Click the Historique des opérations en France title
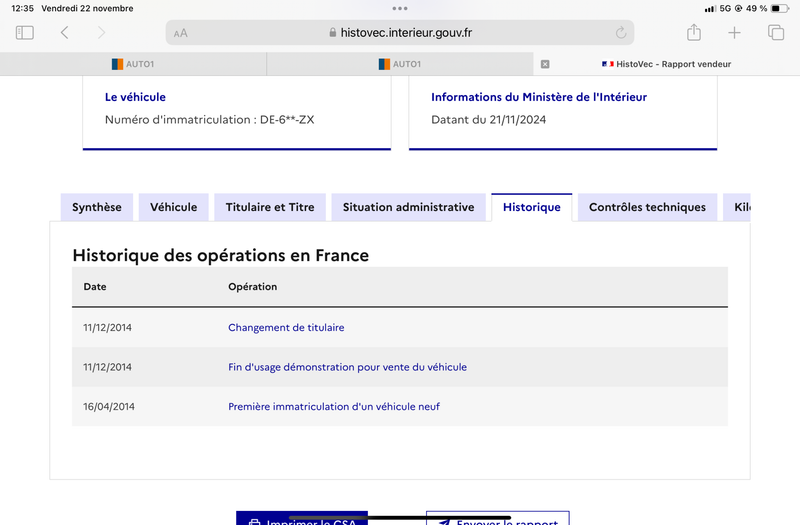 (220, 255)
